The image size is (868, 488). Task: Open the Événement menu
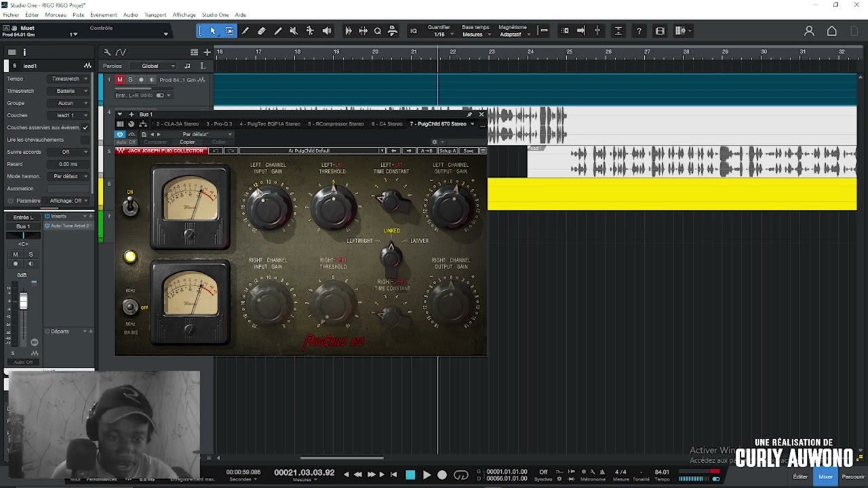pos(103,15)
